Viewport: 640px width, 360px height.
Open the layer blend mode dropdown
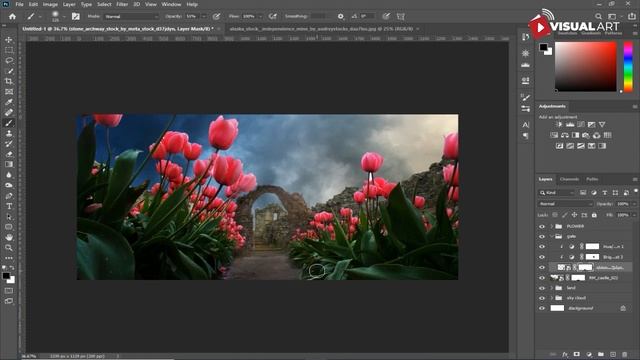tap(565, 204)
